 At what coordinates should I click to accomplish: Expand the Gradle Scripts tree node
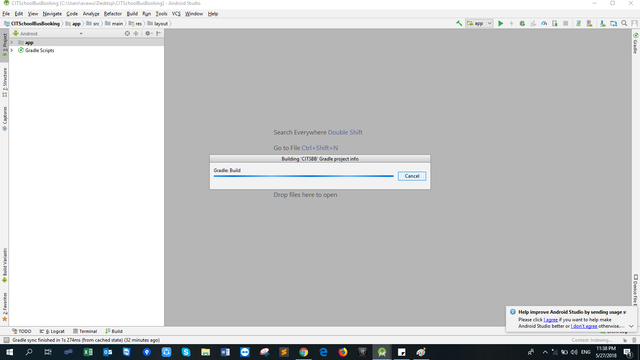point(12,50)
